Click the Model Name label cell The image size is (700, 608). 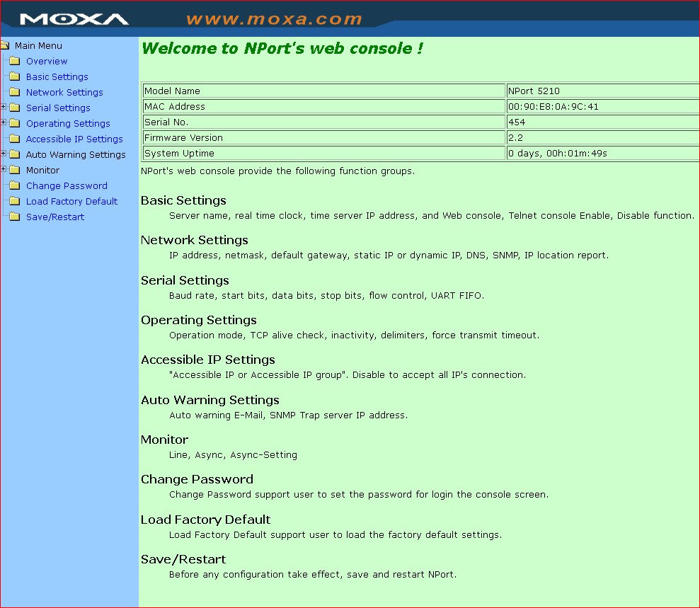[x=323, y=91]
